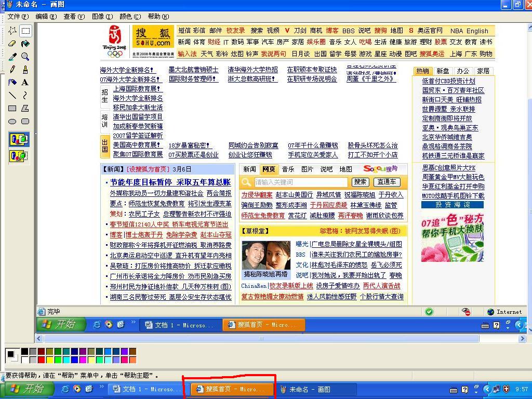Screen dimensions: 532x399
Task: Choose the Pencil tool
Action: click(x=12, y=70)
